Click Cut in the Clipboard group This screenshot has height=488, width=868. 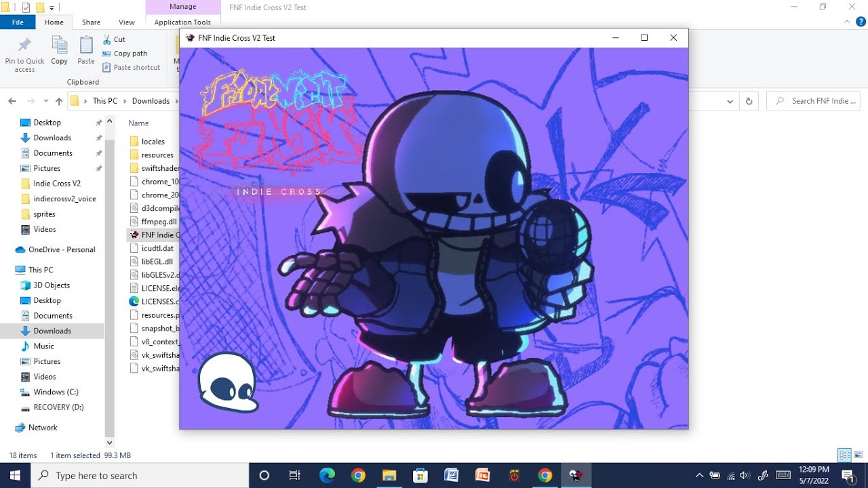[x=114, y=39]
